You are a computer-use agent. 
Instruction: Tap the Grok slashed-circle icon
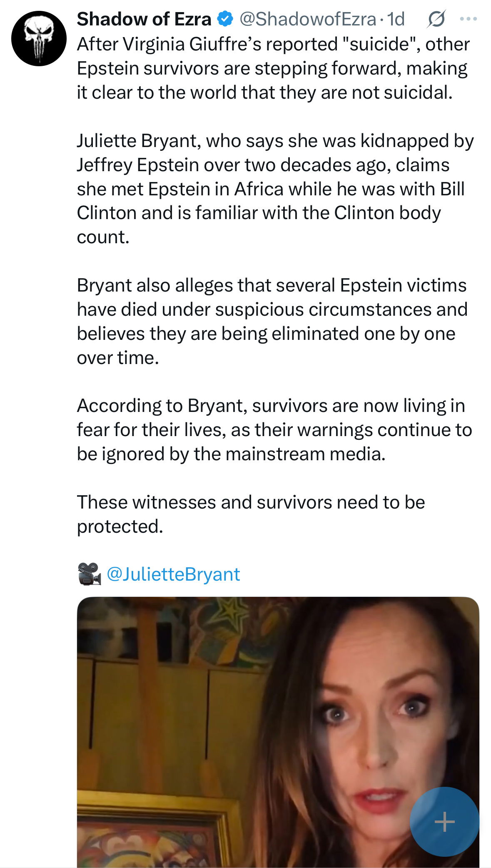[x=436, y=19]
